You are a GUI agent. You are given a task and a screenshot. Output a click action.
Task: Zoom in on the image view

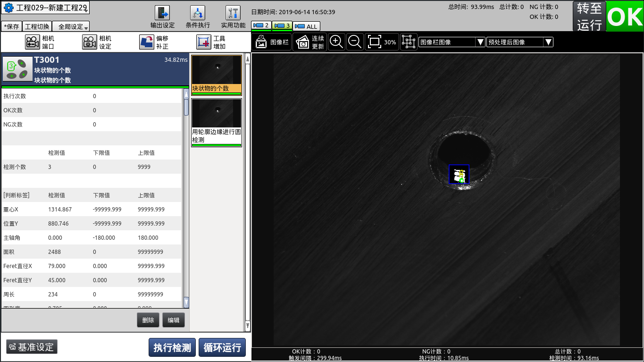coord(336,42)
